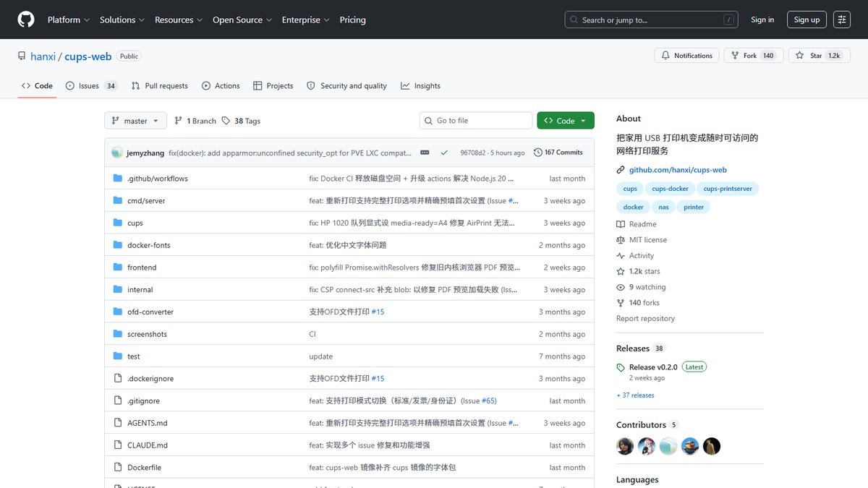Open the Pricing page
The width and height of the screenshot is (868, 488).
352,20
